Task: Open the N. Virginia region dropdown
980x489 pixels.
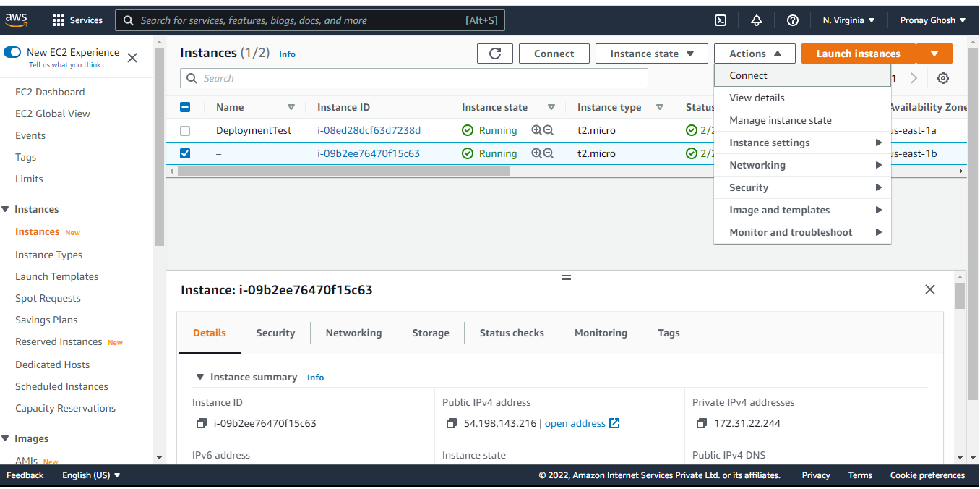Action: coord(848,20)
